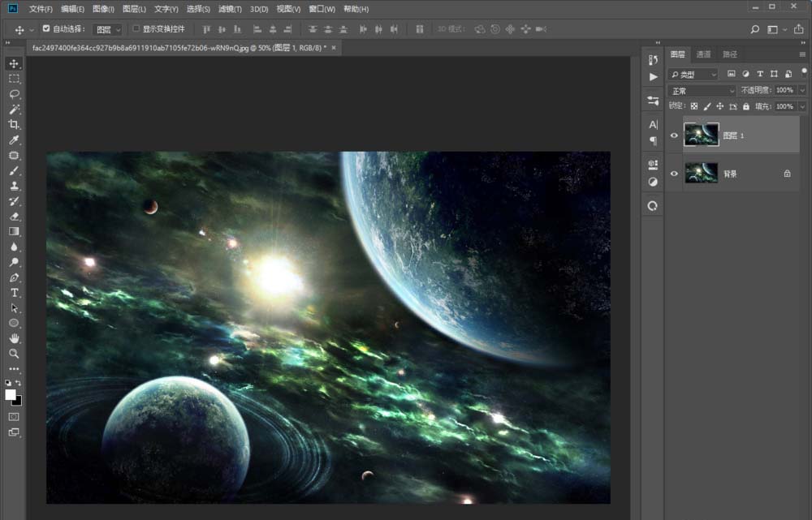This screenshot has width=812, height=520.
Task: Switch to the 通道 tab
Action: (x=704, y=55)
